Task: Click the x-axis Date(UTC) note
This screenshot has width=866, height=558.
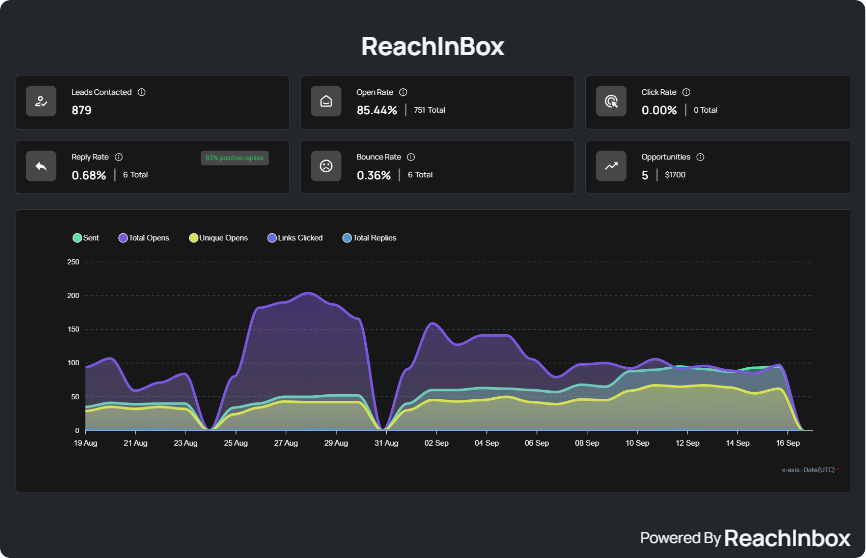Action: coord(810,470)
